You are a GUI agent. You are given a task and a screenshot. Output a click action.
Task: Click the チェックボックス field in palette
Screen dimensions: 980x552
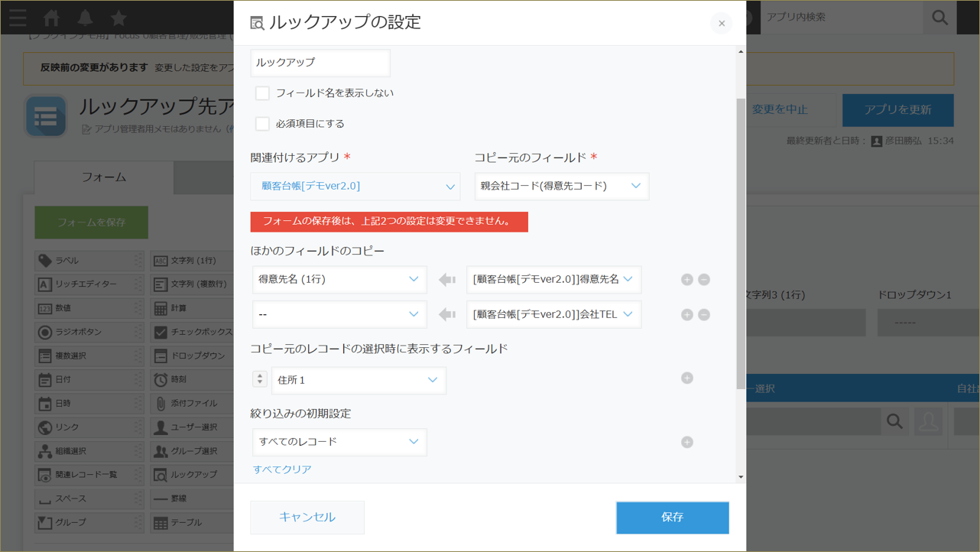[x=191, y=333]
